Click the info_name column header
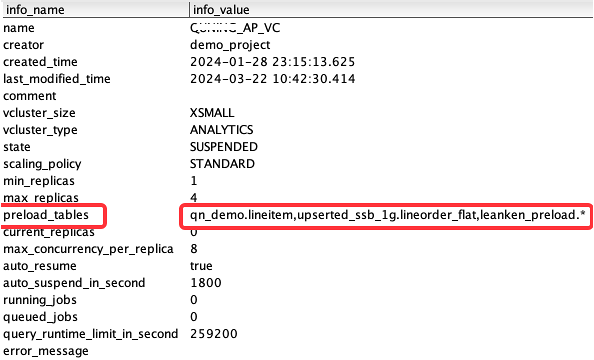This screenshot has height=360, width=594. coord(35,9)
